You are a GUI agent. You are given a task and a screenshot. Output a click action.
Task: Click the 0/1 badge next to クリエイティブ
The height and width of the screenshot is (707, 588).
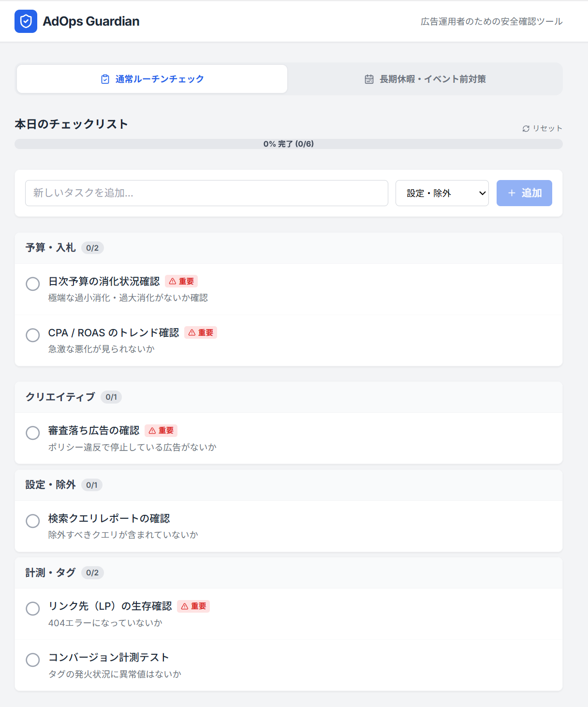point(111,397)
